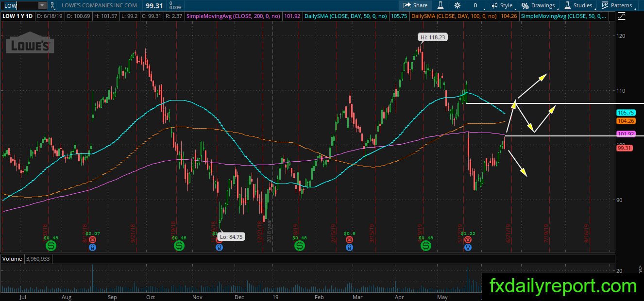
Task: Click the $0.48 dividend icon in late April
Action: coord(426,246)
